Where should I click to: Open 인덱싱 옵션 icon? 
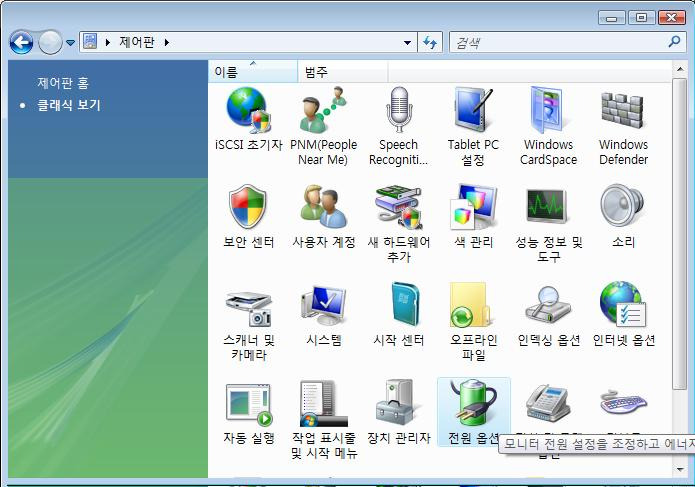click(x=548, y=306)
